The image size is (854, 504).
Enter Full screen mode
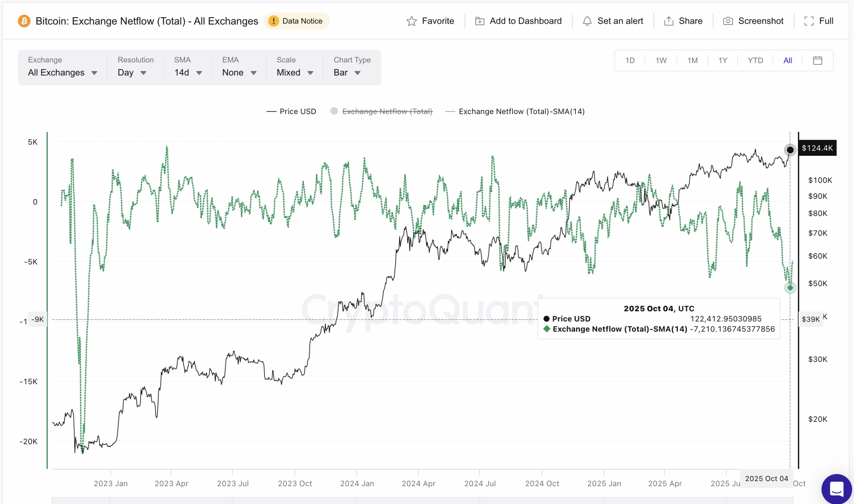pos(819,21)
